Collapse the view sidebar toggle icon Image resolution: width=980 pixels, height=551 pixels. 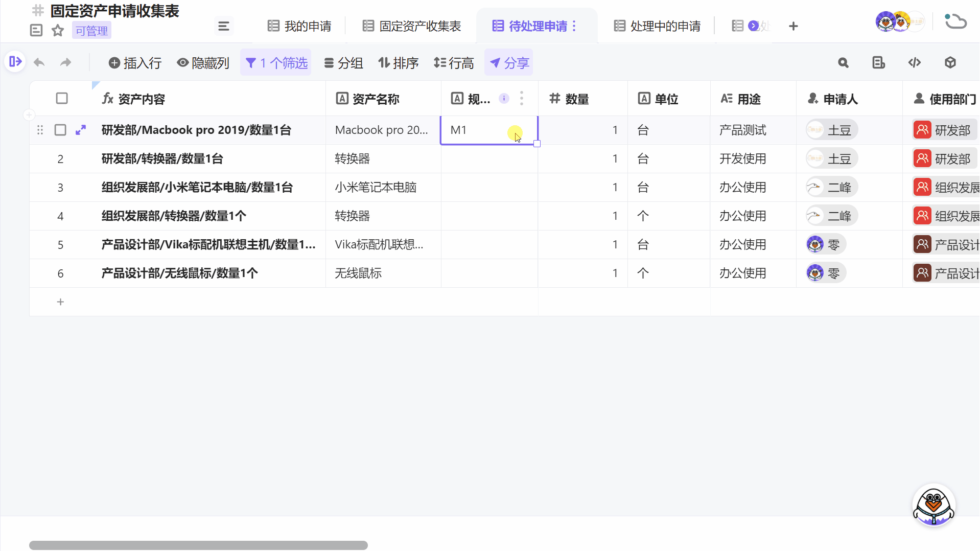click(15, 61)
